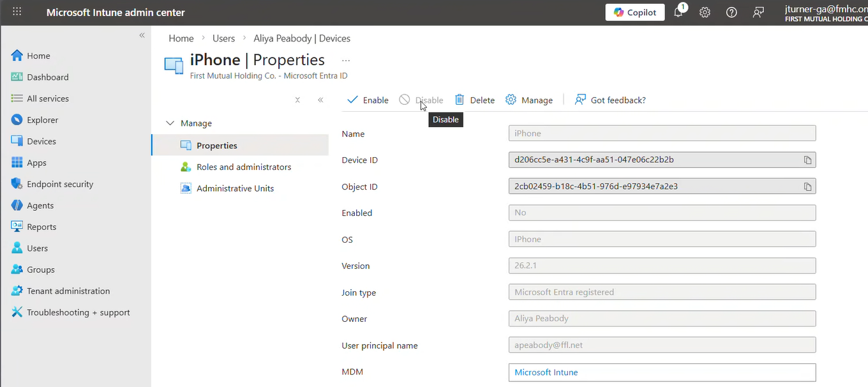Open the notifications bell
The width and height of the screenshot is (868, 387).
pos(678,12)
